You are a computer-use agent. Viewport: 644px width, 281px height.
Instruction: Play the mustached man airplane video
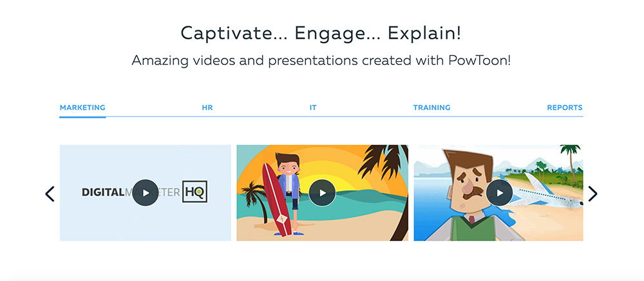500,192
